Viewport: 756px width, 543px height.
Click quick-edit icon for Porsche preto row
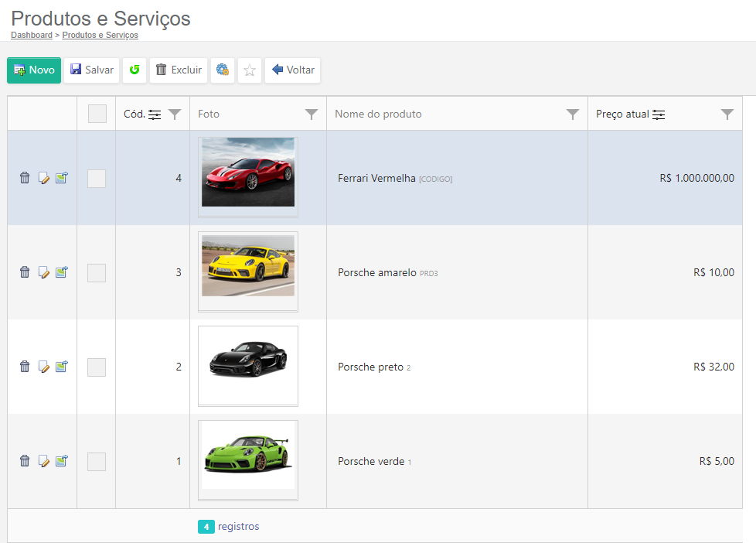(62, 367)
